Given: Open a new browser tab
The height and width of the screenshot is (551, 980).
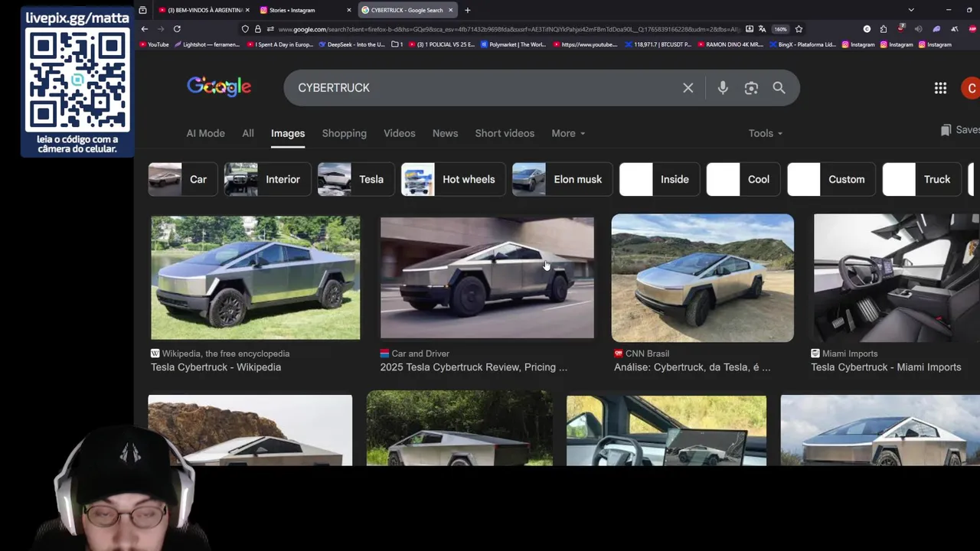Looking at the screenshot, I should coord(467,10).
